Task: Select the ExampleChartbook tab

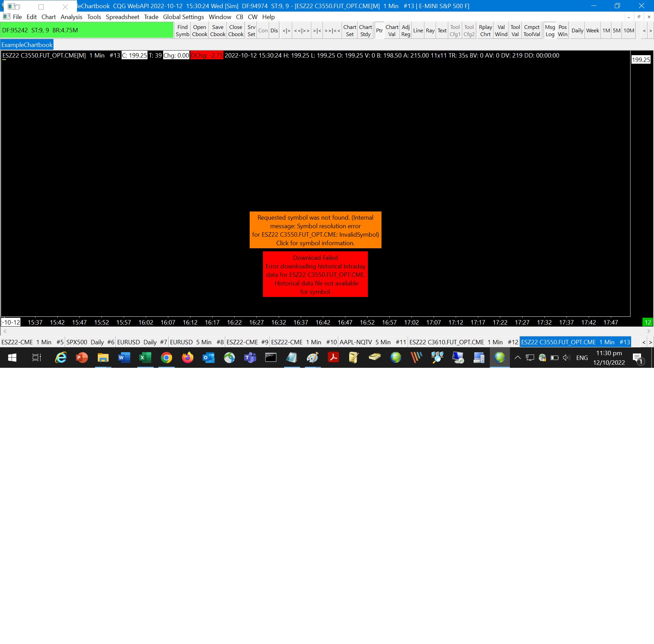Action: [x=27, y=45]
